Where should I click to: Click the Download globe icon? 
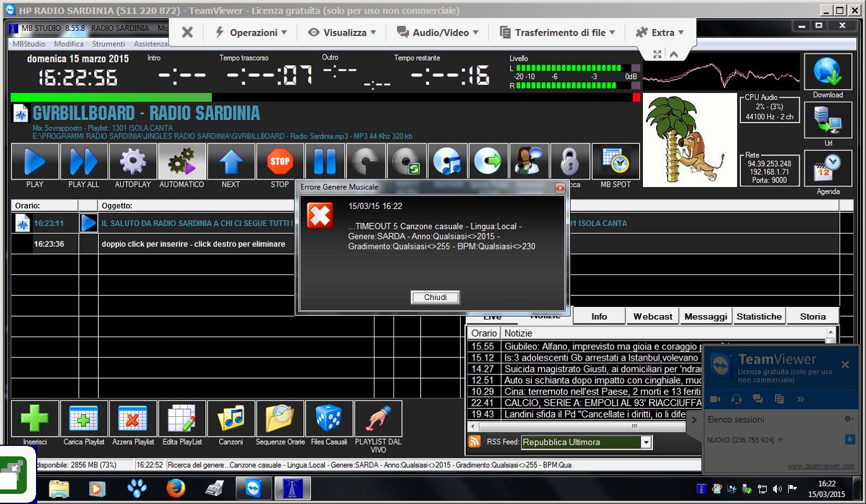tap(827, 72)
